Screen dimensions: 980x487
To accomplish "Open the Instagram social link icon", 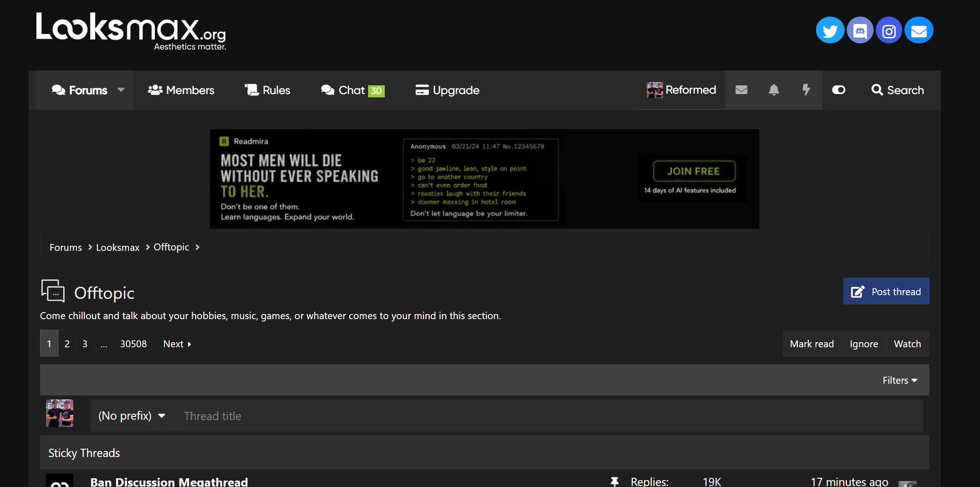I will [889, 30].
